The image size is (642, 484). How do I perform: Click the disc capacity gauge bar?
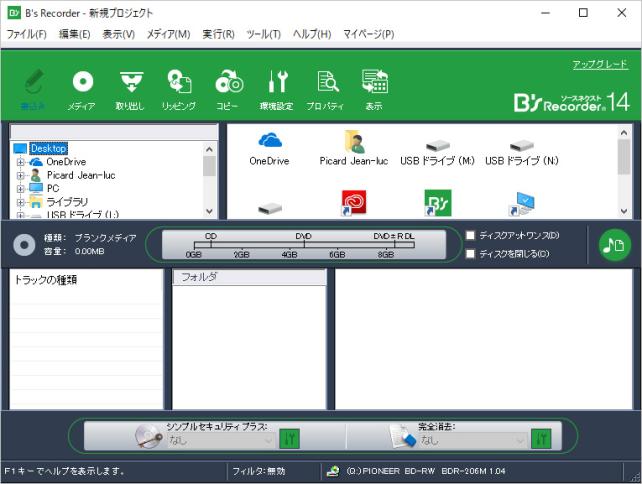(304, 245)
